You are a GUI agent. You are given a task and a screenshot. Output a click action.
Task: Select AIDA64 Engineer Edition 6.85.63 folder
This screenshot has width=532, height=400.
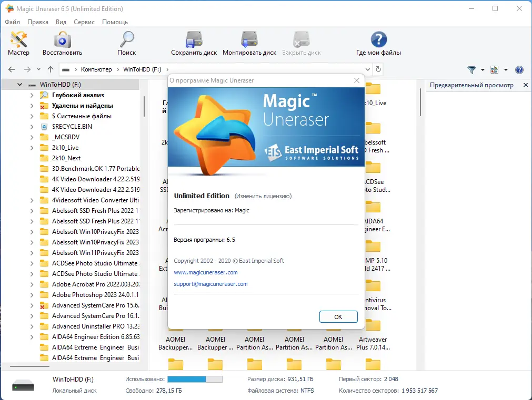pos(96,337)
